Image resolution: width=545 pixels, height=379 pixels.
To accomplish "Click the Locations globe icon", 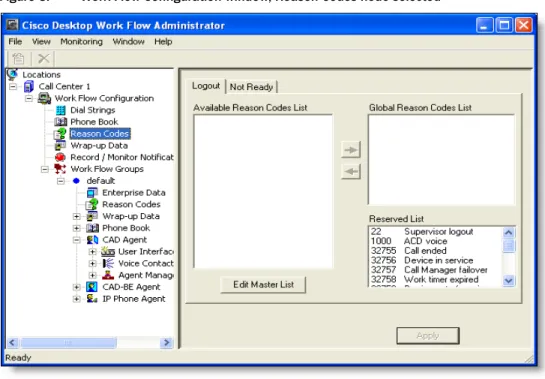I will tap(13, 74).
